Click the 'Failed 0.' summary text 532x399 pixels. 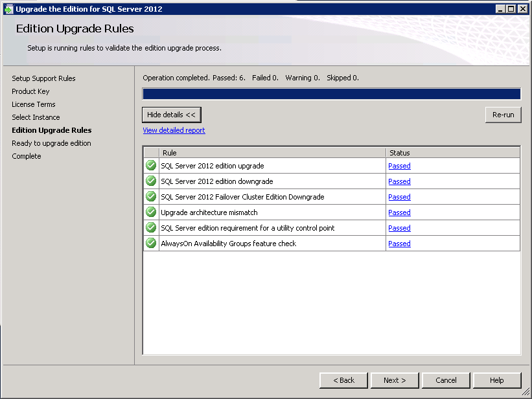click(x=265, y=78)
